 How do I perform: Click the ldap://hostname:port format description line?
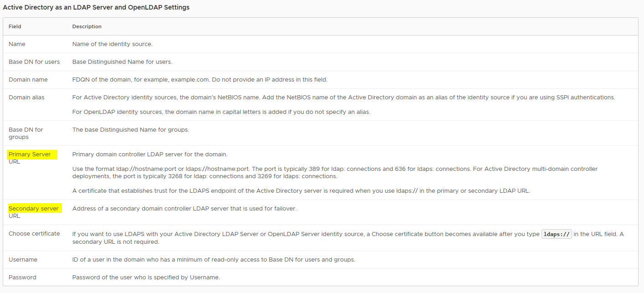click(x=335, y=173)
